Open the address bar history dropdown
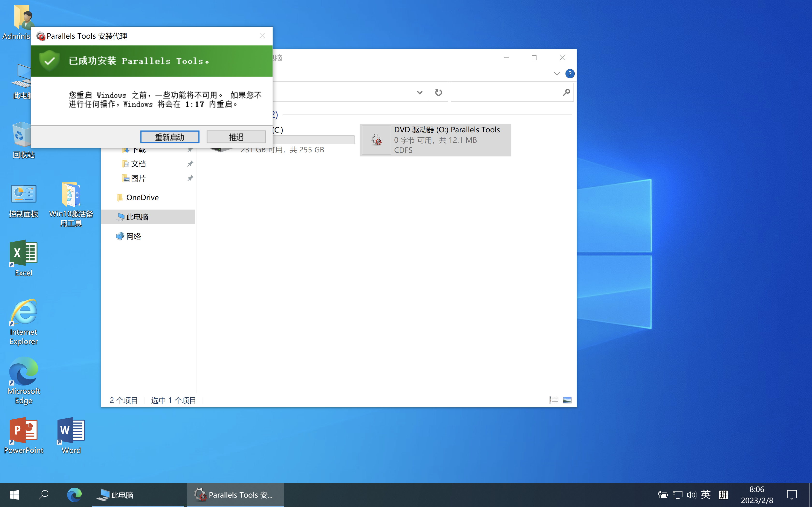 coord(420,92)
